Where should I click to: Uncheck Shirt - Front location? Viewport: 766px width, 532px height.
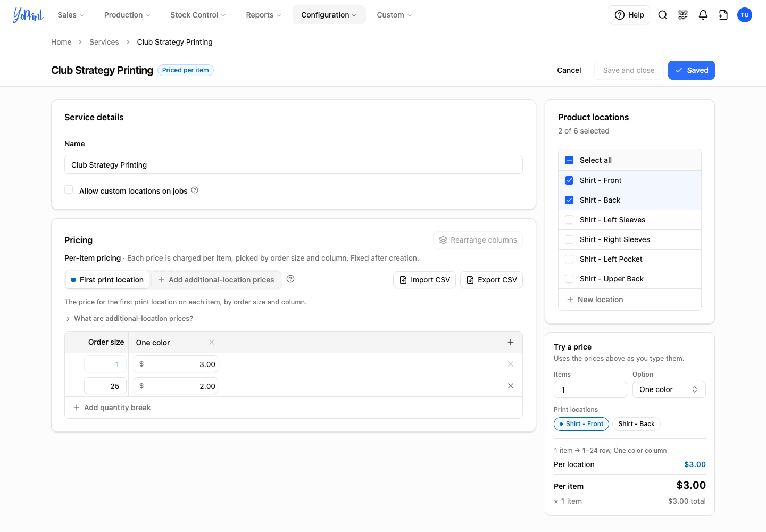[x=569, y=180]
